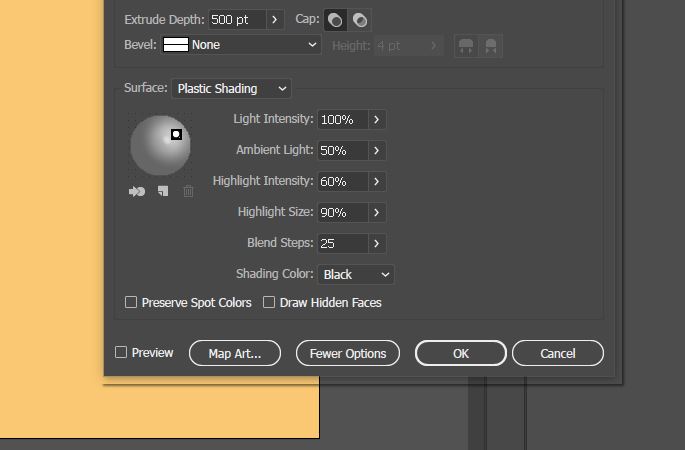Turn cap on for solid appearance
The width and height of the screenshot is (685, 450).
[x=335, y=20]
